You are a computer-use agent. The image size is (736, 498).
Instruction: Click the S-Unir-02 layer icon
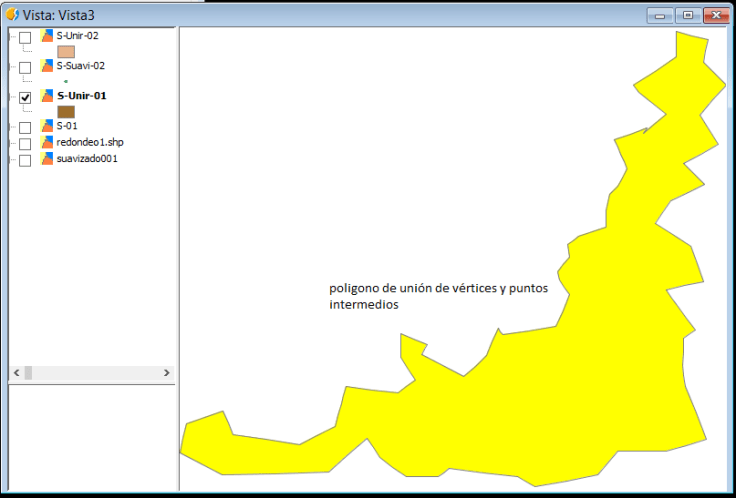(47, 36)
